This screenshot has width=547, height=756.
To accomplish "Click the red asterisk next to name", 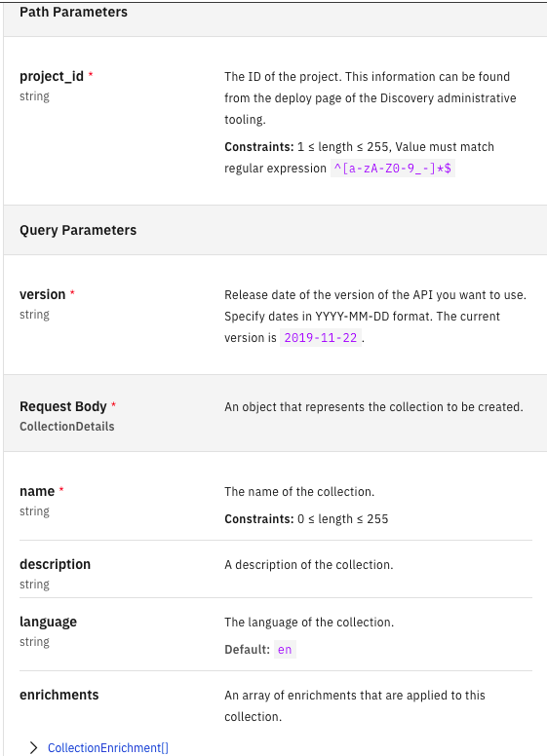I will 61,489.
